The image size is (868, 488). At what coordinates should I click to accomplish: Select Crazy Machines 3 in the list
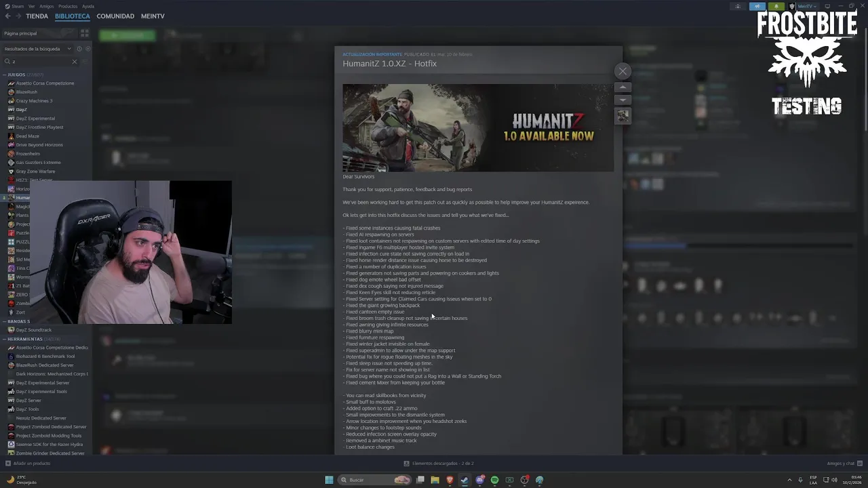click(34, 101)
